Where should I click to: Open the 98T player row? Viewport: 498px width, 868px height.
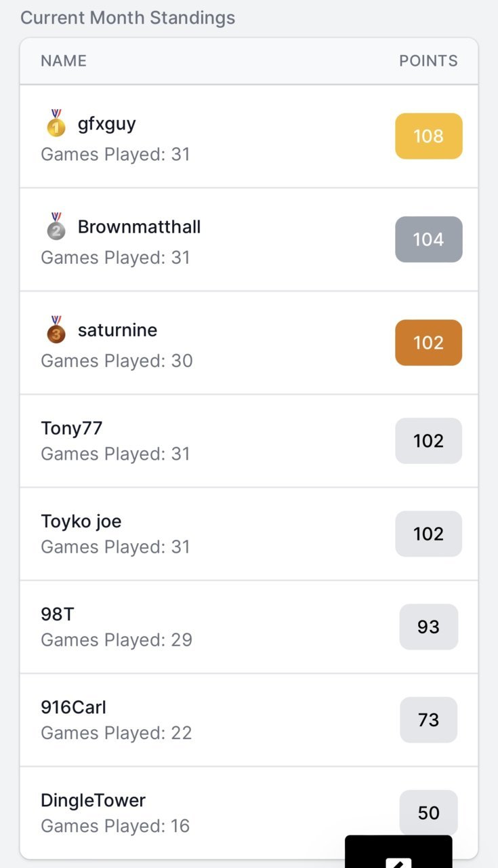249,627
